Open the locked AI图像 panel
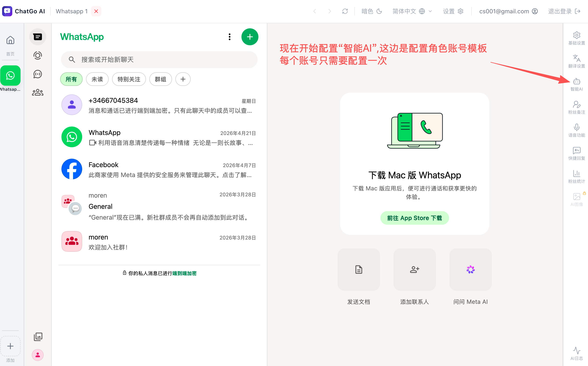Screen dimensions: 588x366 [576, 200]
